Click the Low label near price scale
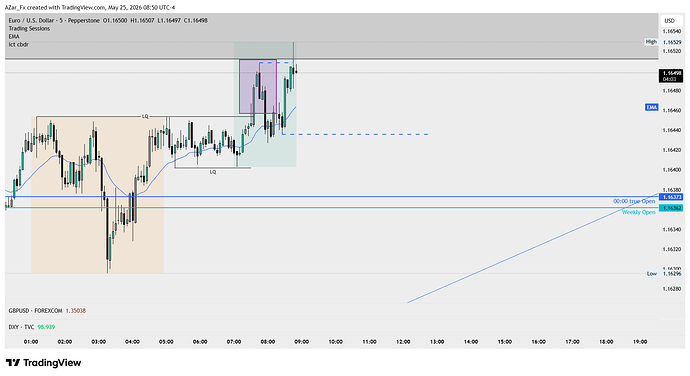This screenshot has width=690, height=376. pos(652,273)
